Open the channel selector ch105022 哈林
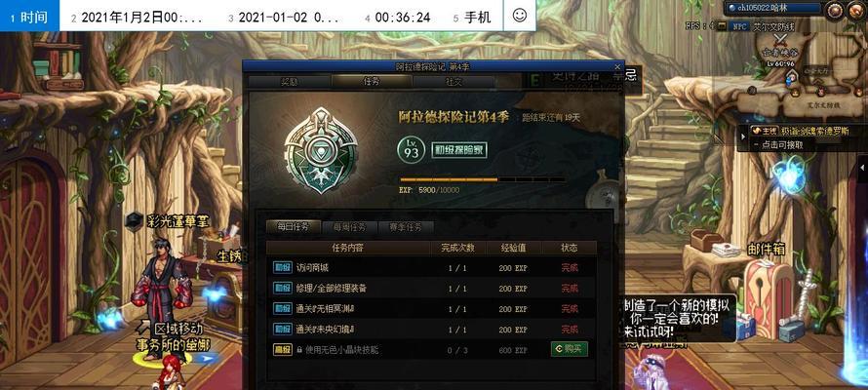 773,8
